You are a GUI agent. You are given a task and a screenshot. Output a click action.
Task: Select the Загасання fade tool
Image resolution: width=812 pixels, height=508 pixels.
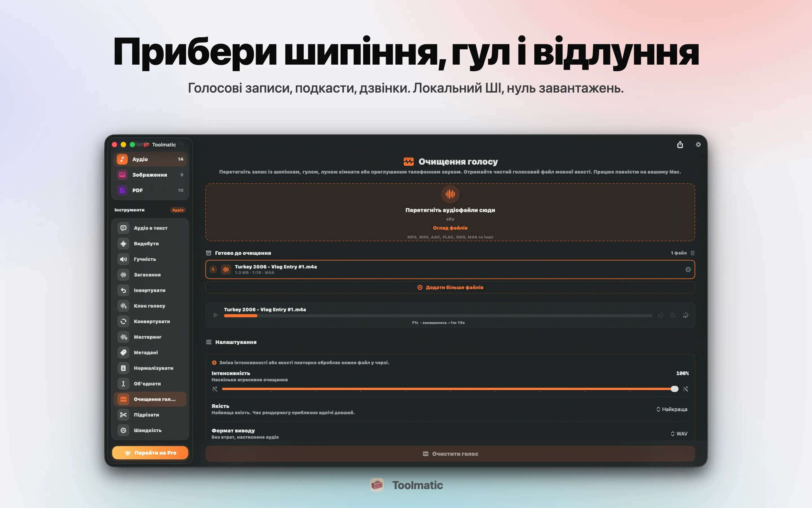tap(150, 275)
